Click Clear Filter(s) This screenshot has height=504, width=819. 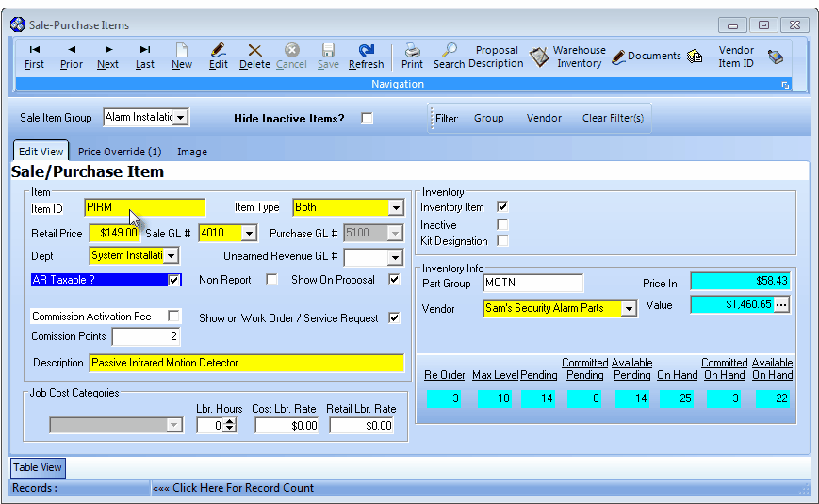pyautogui.click(x=613, y=118)
